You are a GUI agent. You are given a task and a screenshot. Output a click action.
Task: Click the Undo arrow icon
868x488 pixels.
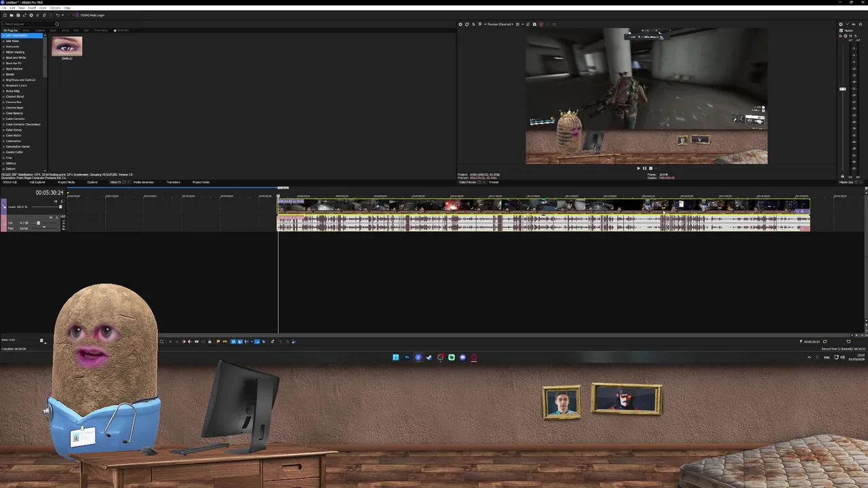point(58,15)
